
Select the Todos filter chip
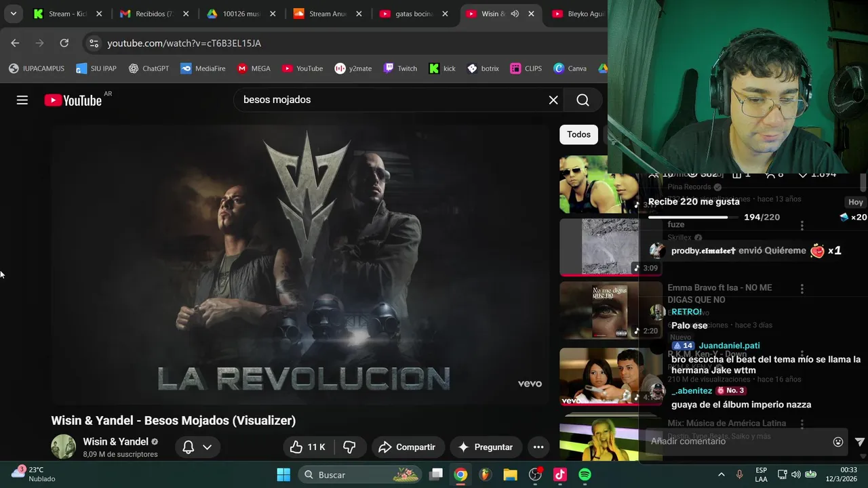point(578,134)
